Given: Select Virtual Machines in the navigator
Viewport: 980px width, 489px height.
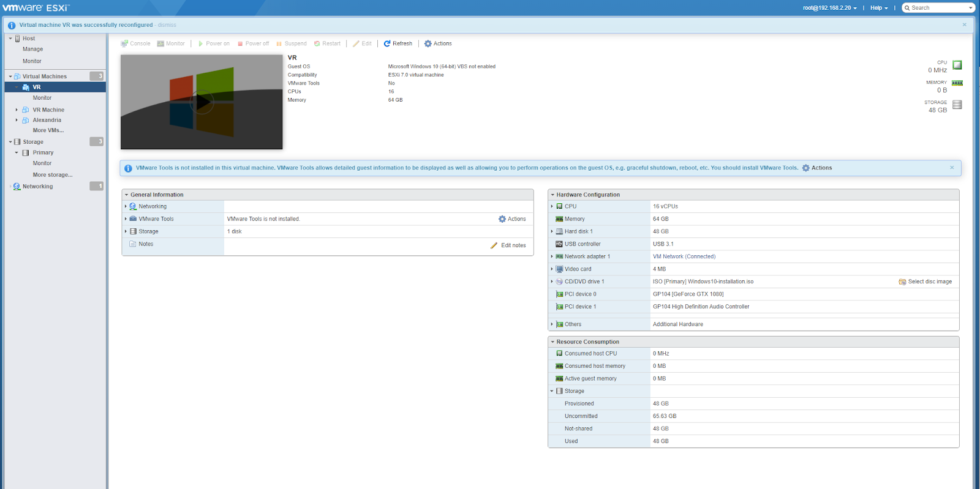Looking at the screenshot, I should tap(45, 77).
